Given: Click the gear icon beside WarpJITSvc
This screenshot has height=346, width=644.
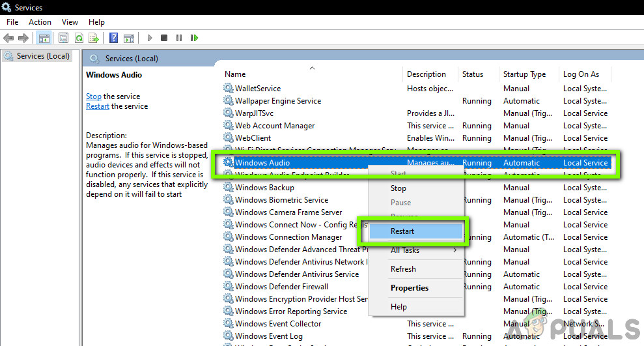Looking at the screenshot, I should tap(229, 113).
